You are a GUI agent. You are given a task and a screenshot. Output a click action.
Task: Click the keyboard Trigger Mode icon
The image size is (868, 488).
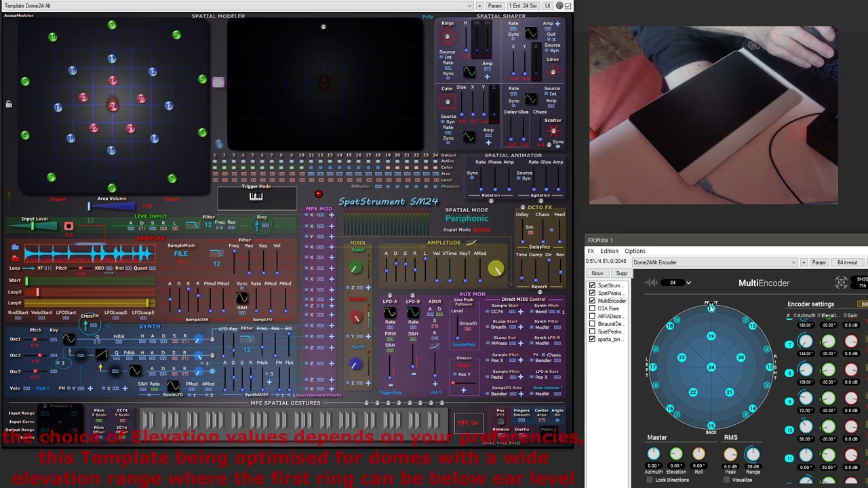256,197
